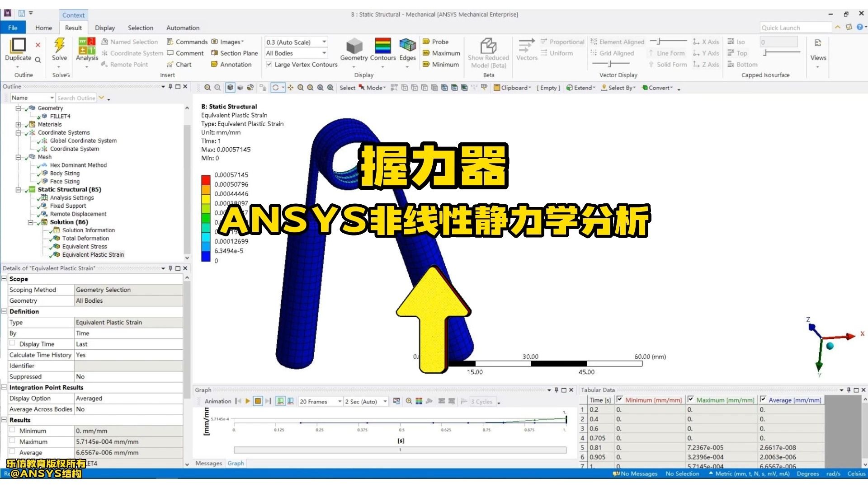Open the 0.3 (Auto Scale) dropdown

point(296,42)
